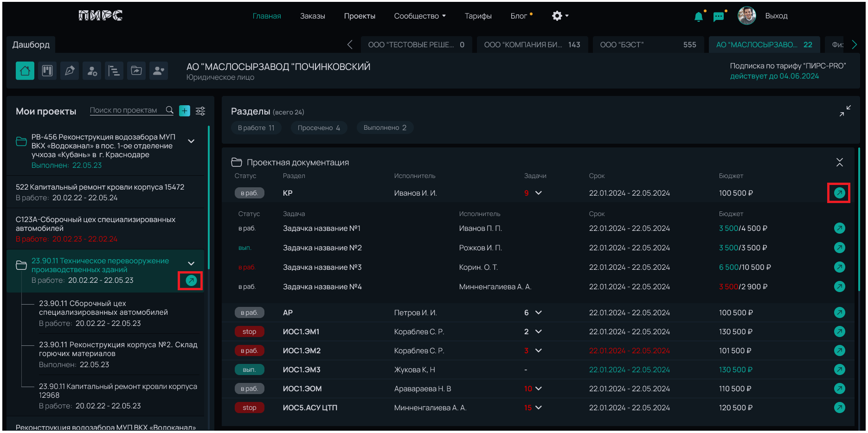Toggle the 'Просечено 4' status filter
868x433 pixels.
(x=319, y=128)
